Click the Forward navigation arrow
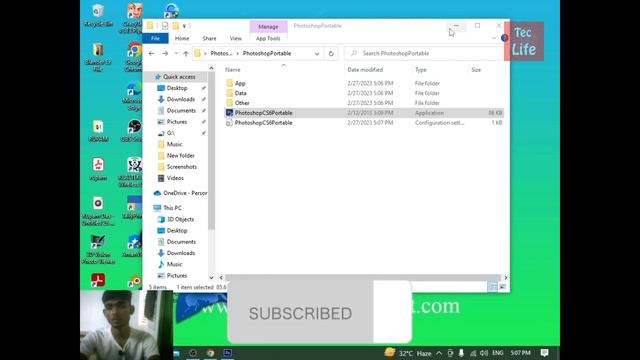This screenshot has height=360, width=640. (x=165, y=53)
